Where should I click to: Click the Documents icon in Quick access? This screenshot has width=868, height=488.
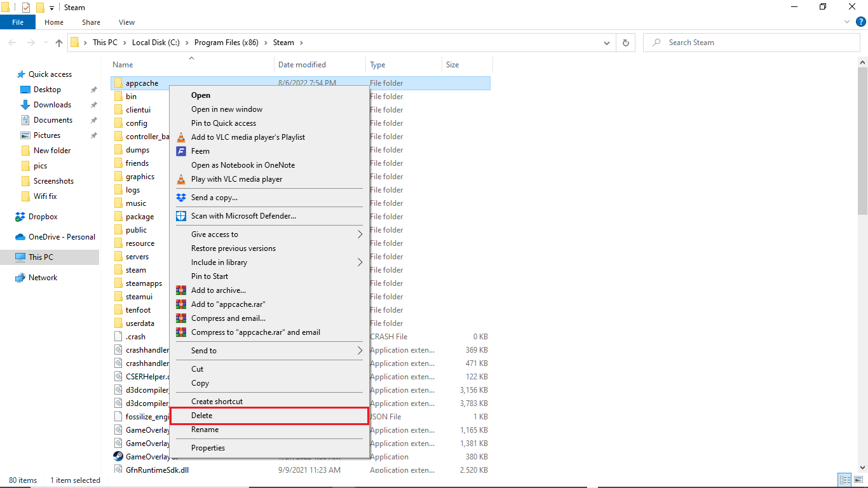(25, 120)
